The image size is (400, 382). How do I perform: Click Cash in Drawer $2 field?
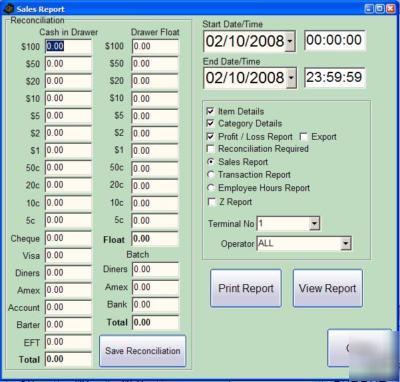(68, 133)
